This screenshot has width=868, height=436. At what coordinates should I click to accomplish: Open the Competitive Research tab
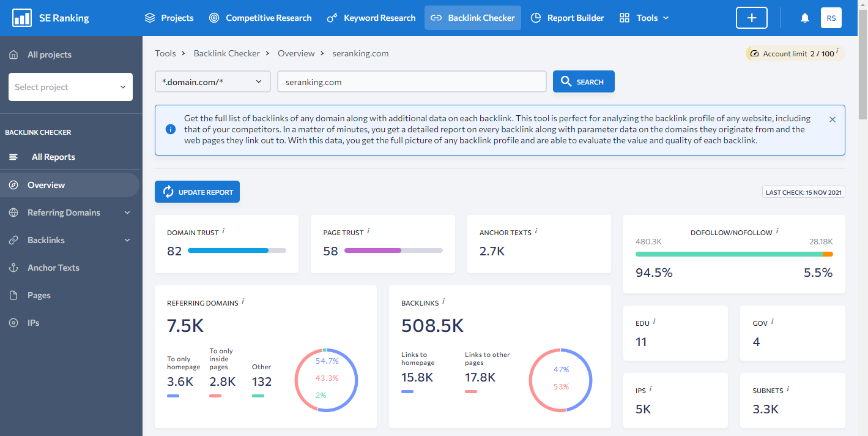[260, 18]
